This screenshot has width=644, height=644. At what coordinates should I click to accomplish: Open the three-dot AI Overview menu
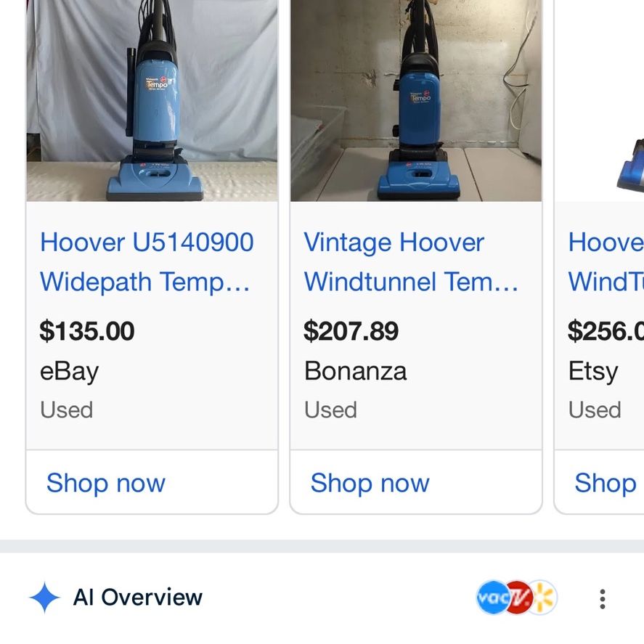(602, 598)
